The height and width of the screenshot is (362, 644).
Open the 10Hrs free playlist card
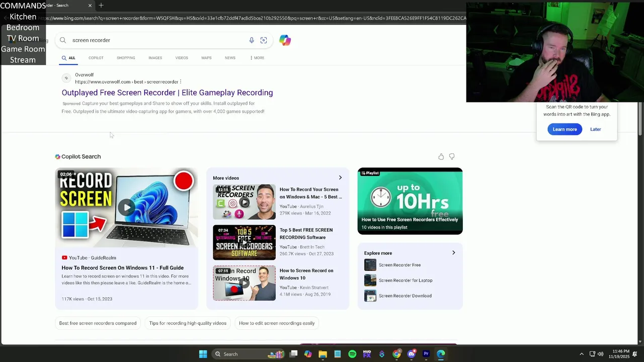pos(410,201)
